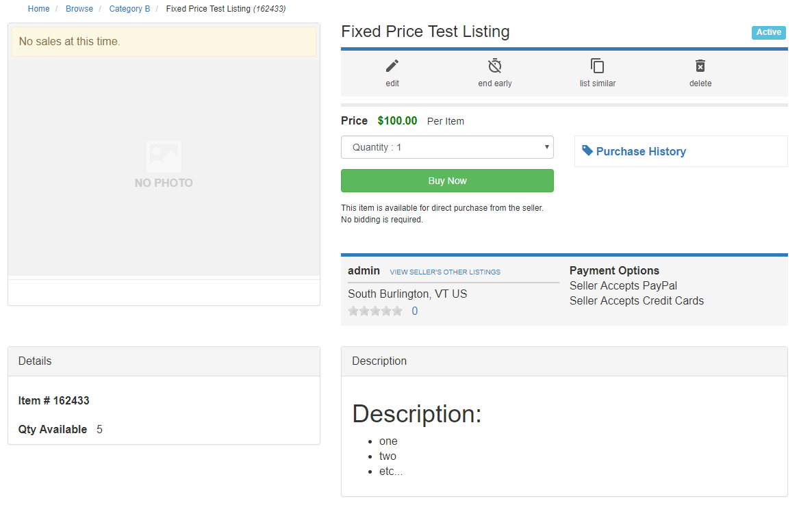Click the Qty Available value 5

99,430
